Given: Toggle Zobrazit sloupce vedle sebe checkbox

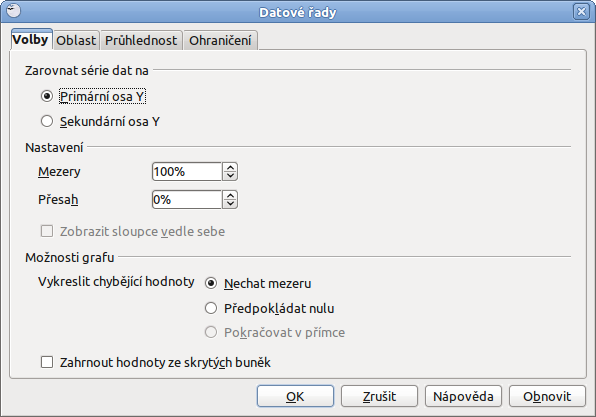Looking at the screenshot, I should pyautogui.click(x=47, y=231).
